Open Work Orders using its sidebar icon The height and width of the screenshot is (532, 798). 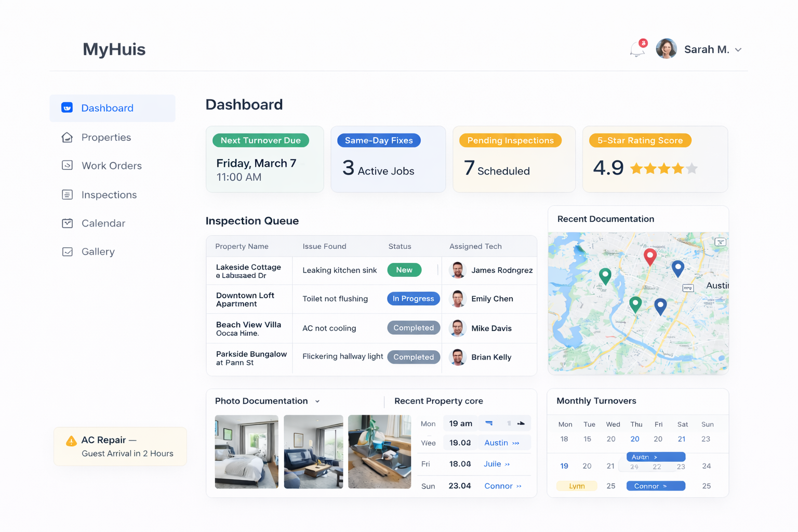tap(67, 165)
